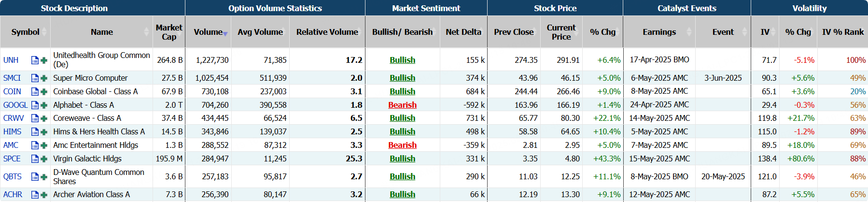The width and height of the screenshot is (868, 202).
Task: Open the COIN symbol link
Action: pos(12,91)
